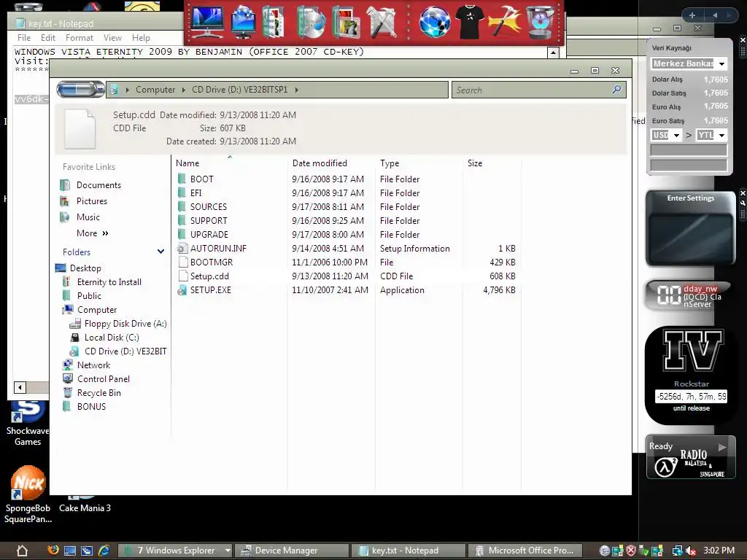
Task: Sort by Size column header
Action: click(475, 163)
